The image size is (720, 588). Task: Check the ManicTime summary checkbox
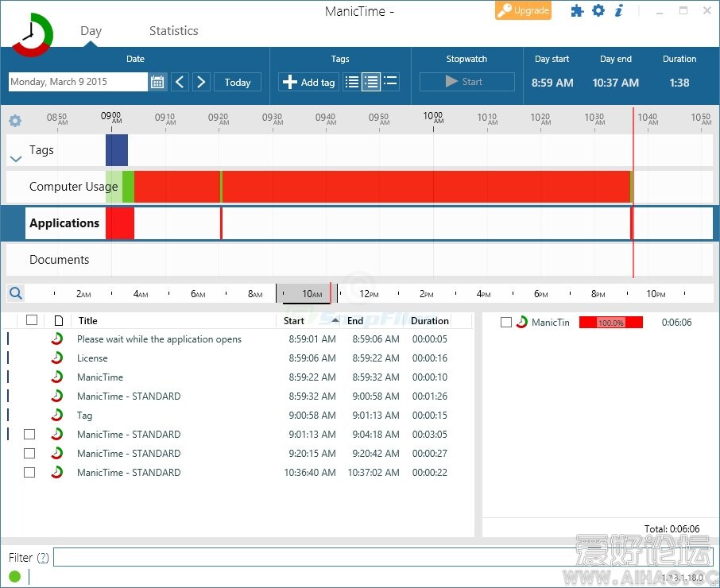point(506,323)
